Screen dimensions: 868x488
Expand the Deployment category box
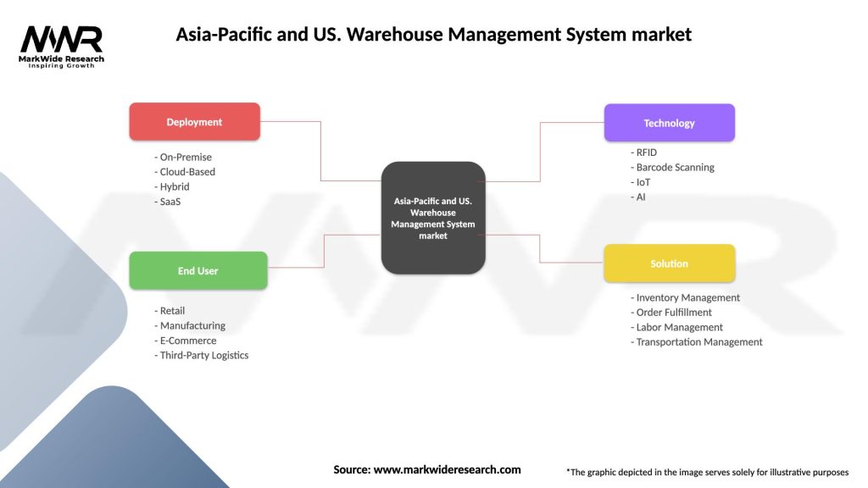(x=194, y=121)
